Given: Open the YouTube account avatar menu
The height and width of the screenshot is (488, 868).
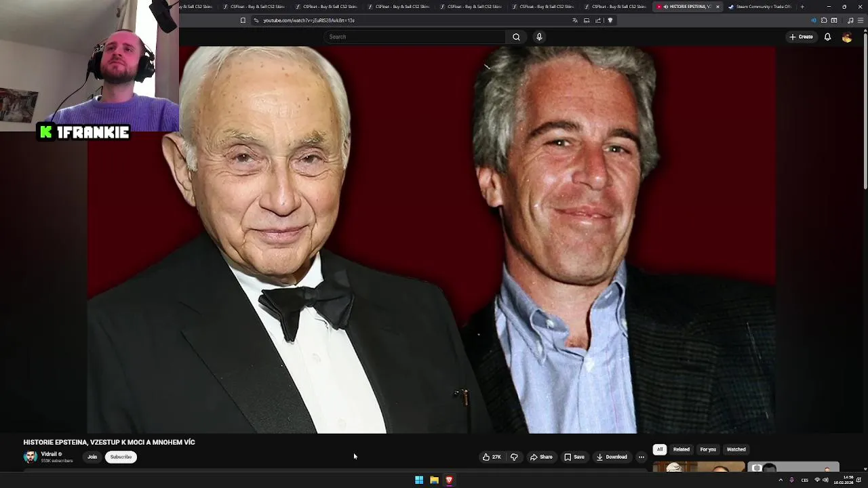Looking at the screenshot, I should point(847,37).
